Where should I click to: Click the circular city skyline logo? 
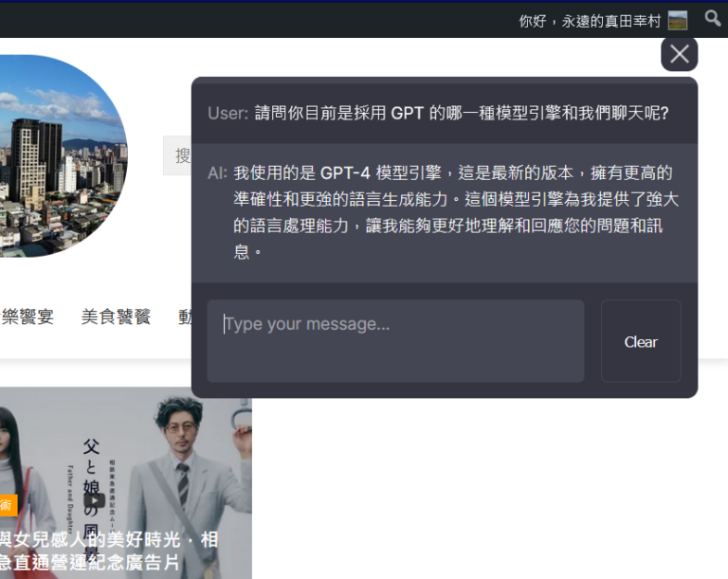pos(57,156)
